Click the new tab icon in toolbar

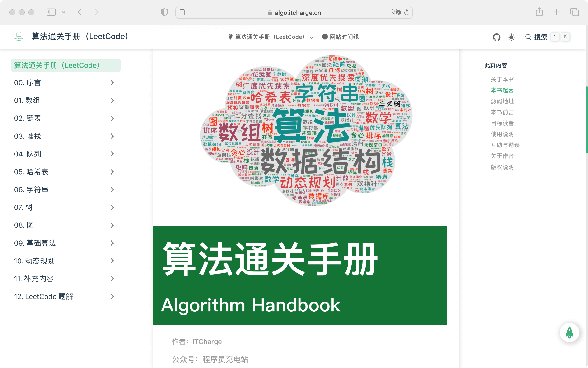pos(557,12)
